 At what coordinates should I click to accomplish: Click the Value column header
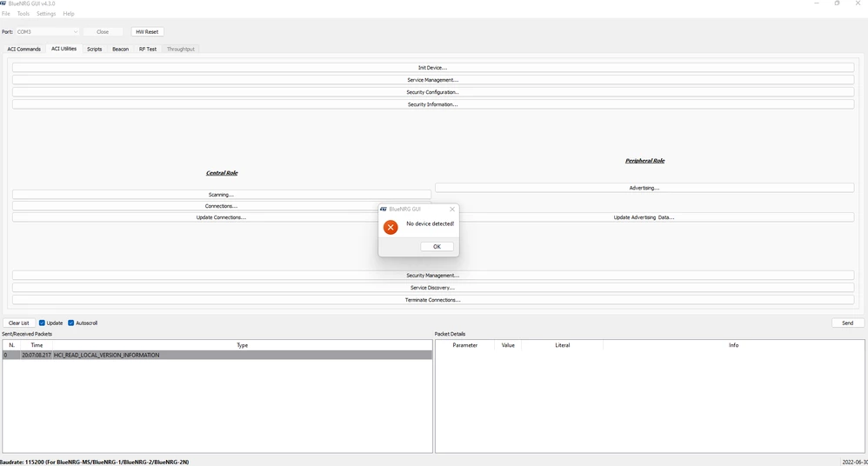(508, 345)
